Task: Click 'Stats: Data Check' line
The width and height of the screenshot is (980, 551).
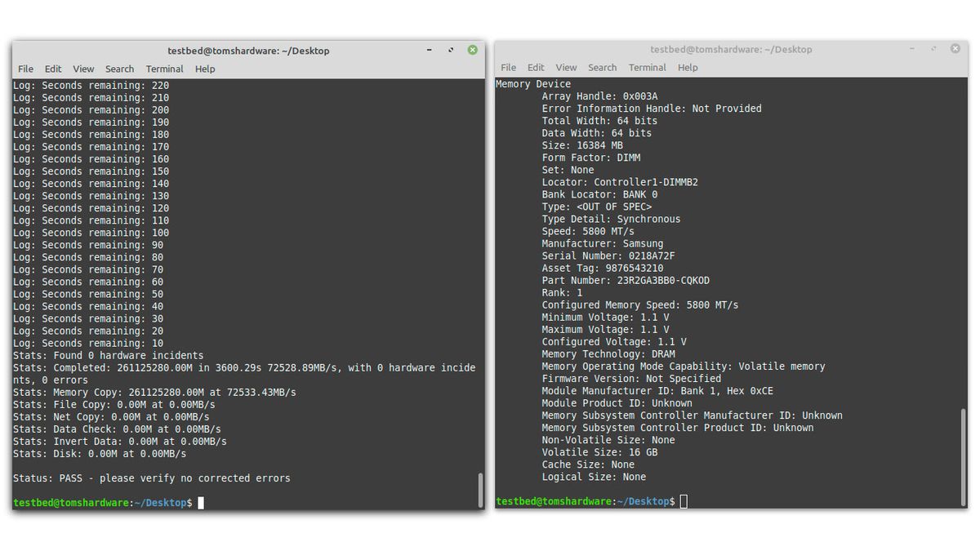Action: click(117, 429)
